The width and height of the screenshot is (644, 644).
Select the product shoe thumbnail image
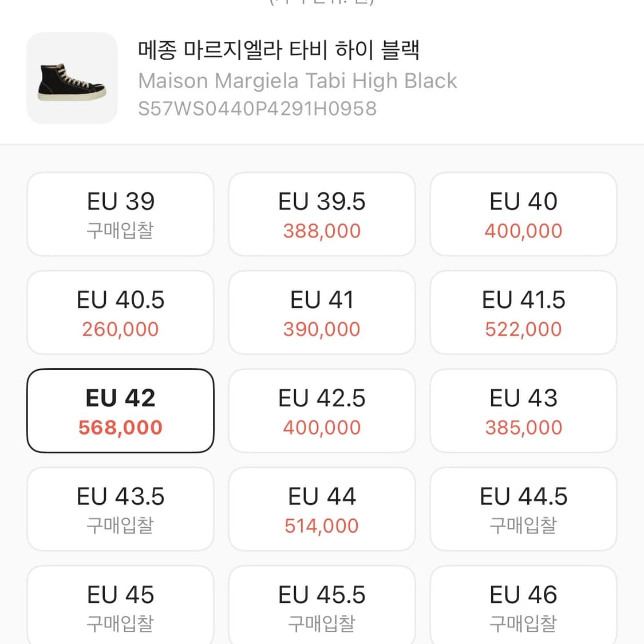click(x=72, y=77)
